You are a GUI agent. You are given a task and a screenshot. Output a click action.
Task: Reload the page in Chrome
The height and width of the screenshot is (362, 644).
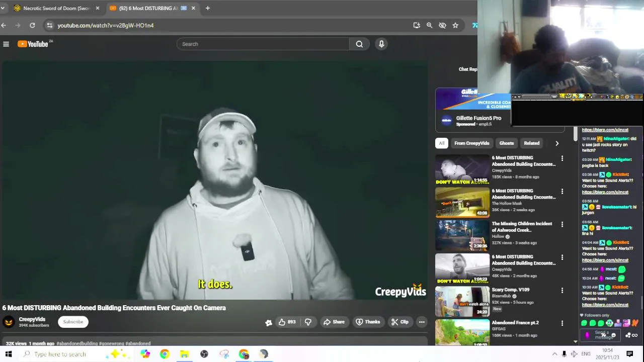pos(32,25)
